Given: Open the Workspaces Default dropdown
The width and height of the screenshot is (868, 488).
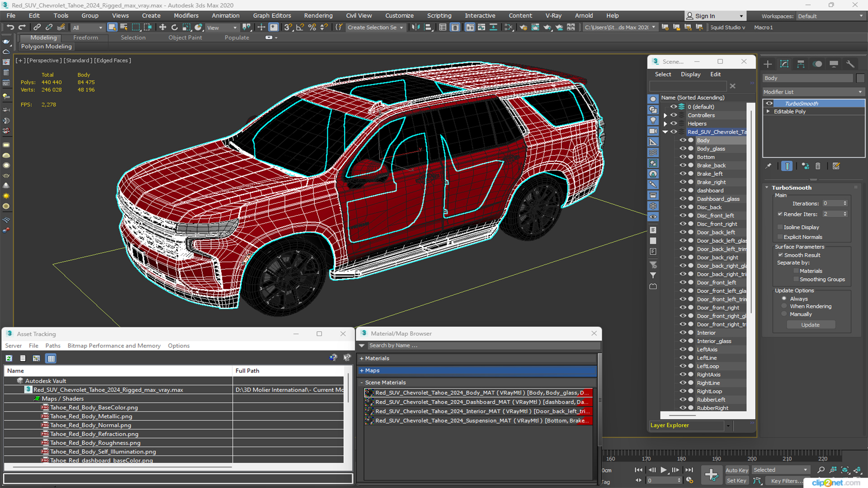Looking at the screenshot, I should click(x=830, y=16).
